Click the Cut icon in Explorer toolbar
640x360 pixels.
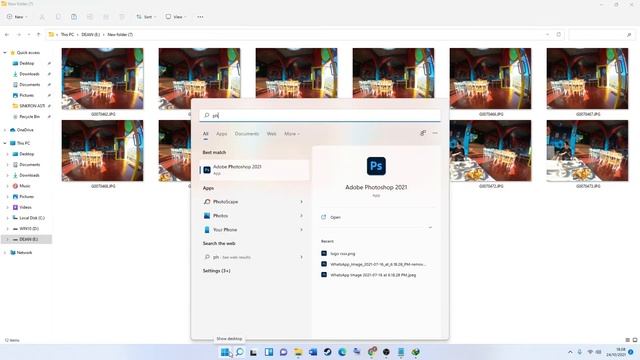pos(42,17)
